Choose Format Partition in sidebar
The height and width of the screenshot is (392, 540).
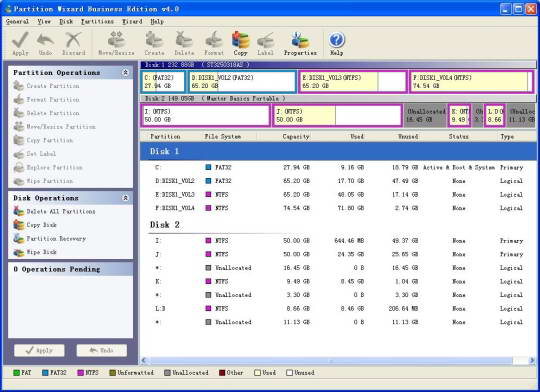(46, 100)
